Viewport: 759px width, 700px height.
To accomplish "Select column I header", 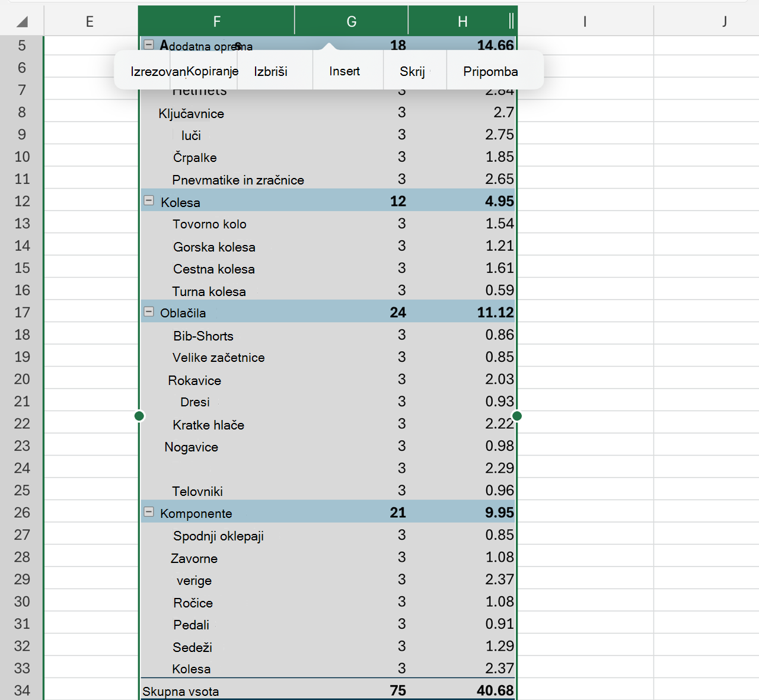I will pos(585,22).
